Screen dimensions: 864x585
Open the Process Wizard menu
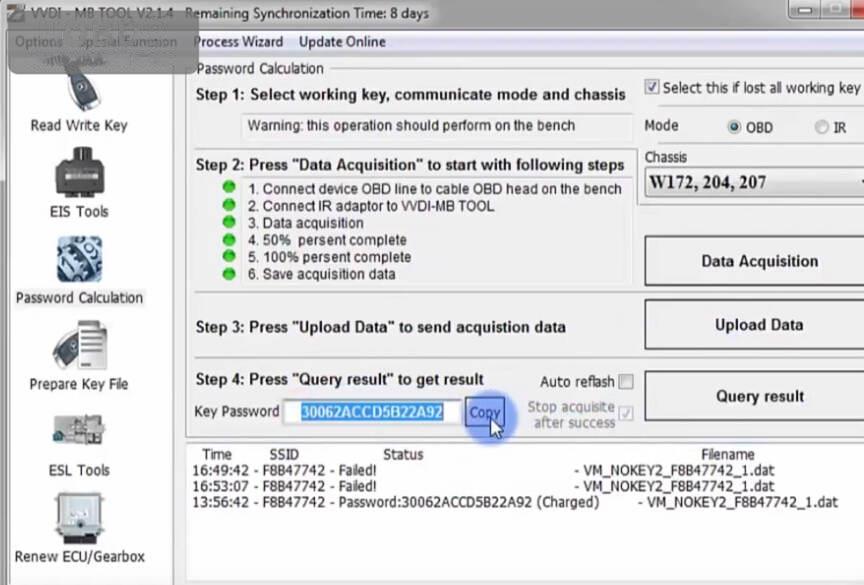pyautogui.click(x=238, y=42)
